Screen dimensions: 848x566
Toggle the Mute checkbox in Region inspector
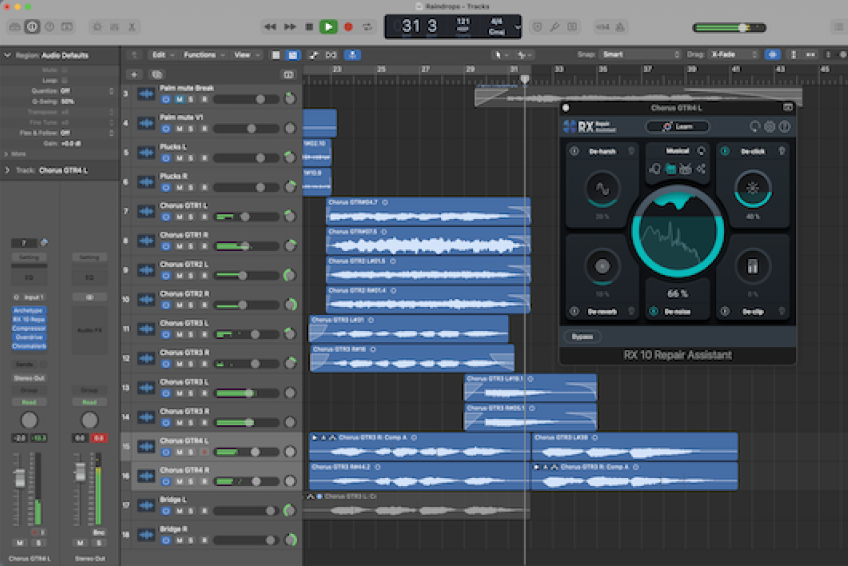(65, 70)
